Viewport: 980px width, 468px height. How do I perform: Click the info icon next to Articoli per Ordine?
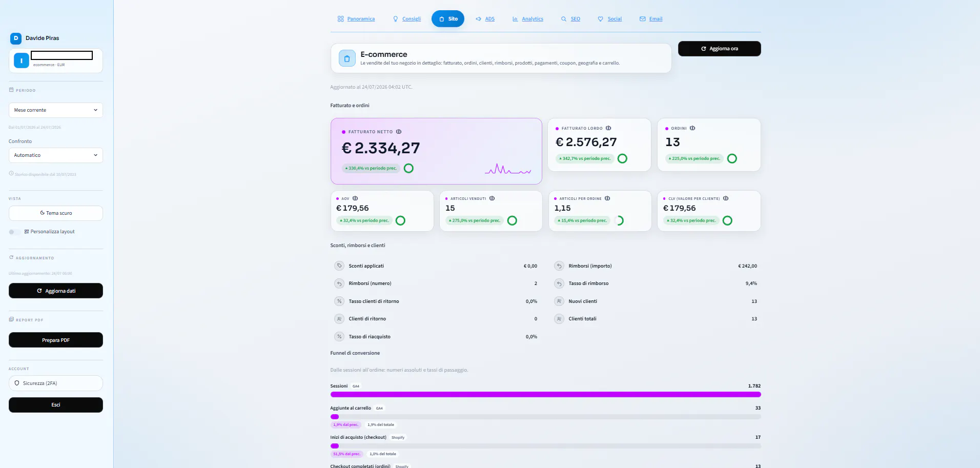pos(607,198)
